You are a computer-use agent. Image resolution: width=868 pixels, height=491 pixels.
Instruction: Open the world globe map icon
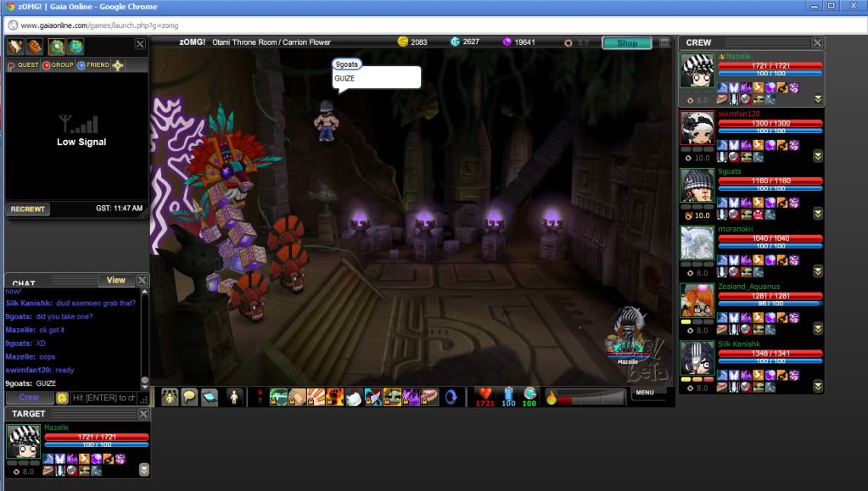[x=76, y=47]
